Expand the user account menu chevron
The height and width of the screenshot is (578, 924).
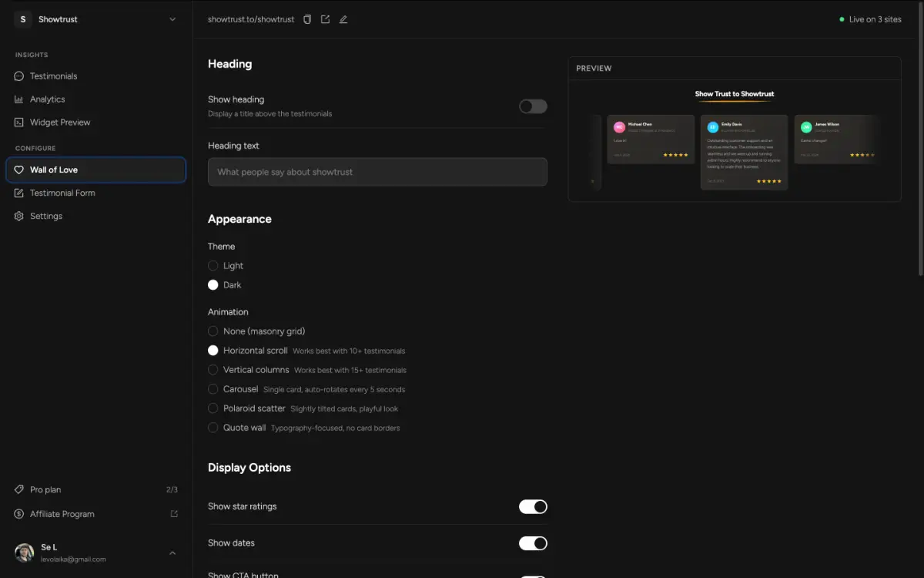click(172, 553)
